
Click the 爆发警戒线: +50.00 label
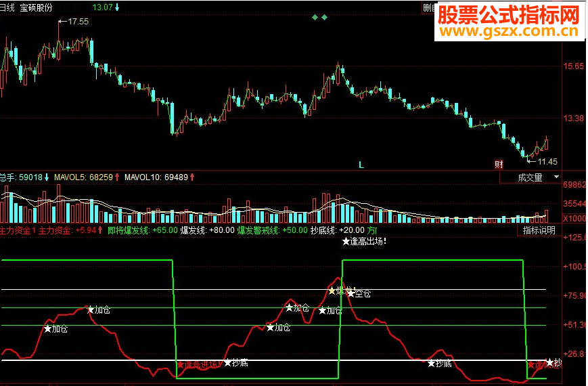tap(272, 230)
